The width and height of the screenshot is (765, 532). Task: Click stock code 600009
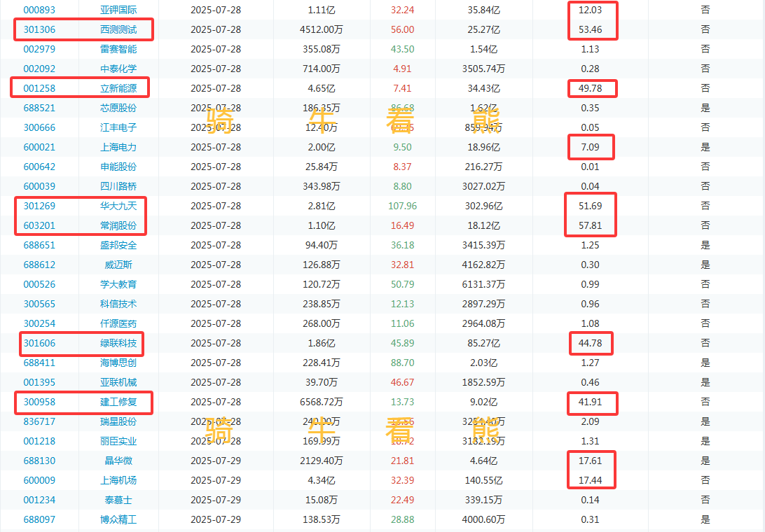click(39, 480)
